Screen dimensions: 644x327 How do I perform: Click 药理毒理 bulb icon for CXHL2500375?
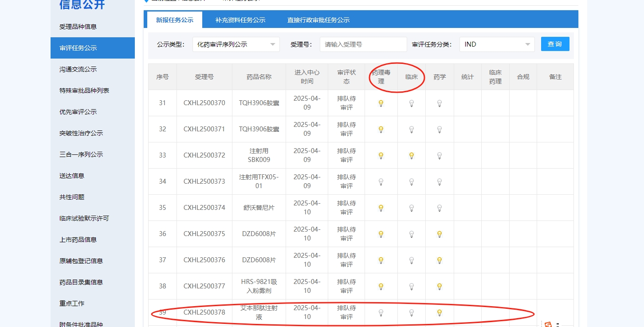(381, 234)
